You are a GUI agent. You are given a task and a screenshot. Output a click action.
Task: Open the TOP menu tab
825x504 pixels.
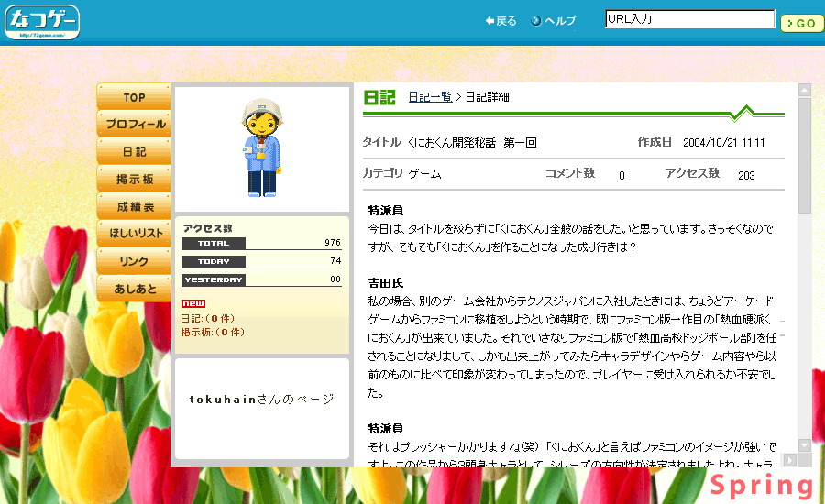[x=134, y=97]
